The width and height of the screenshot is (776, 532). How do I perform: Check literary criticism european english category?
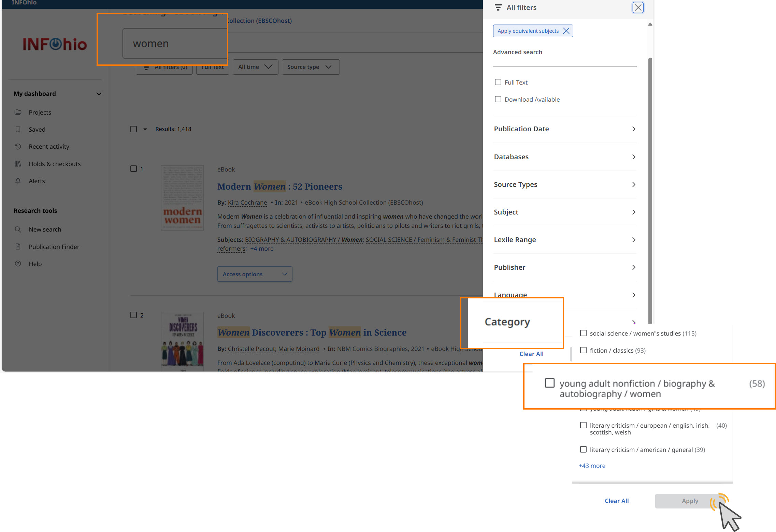[x=583, y=425]
